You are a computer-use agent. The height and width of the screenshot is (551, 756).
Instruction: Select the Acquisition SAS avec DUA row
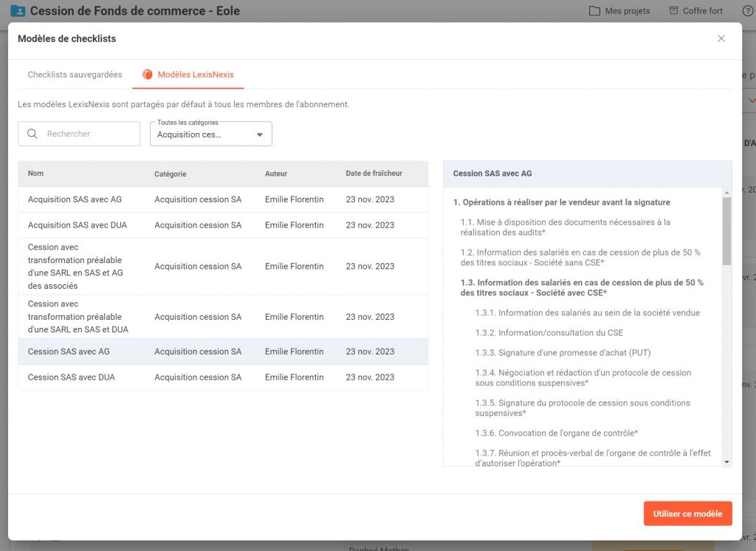[x=223, y=225]
